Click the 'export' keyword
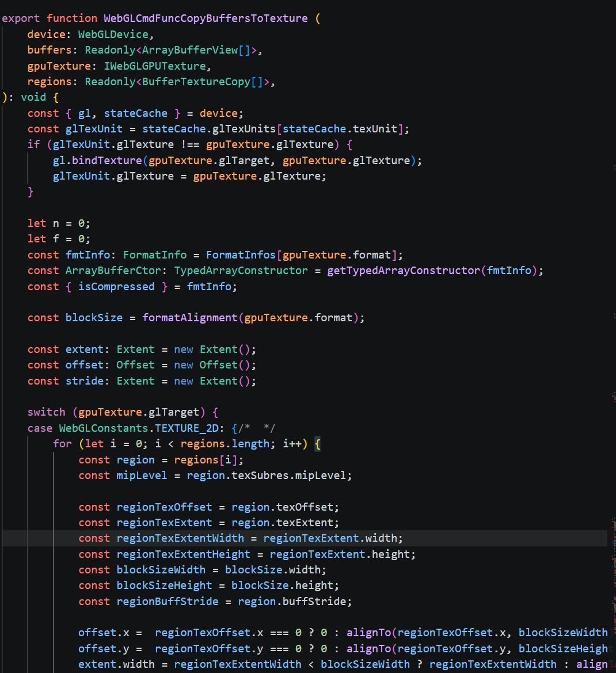This screenshot has height=673, width=616. [x=21, y=18]
